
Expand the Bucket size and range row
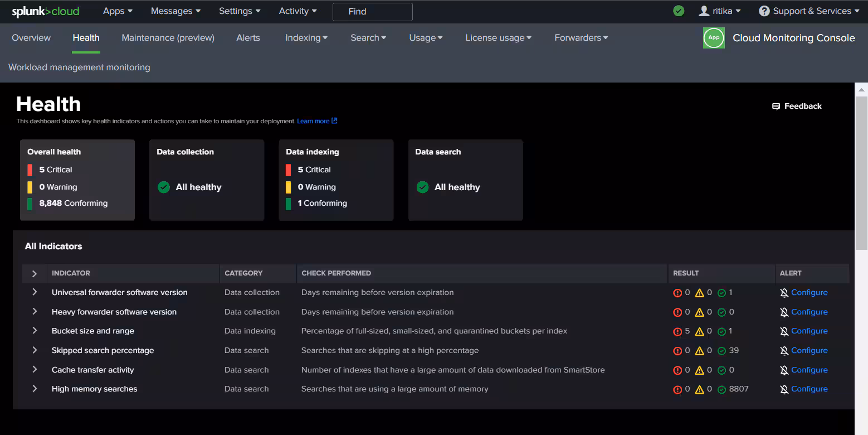point(35,331)
